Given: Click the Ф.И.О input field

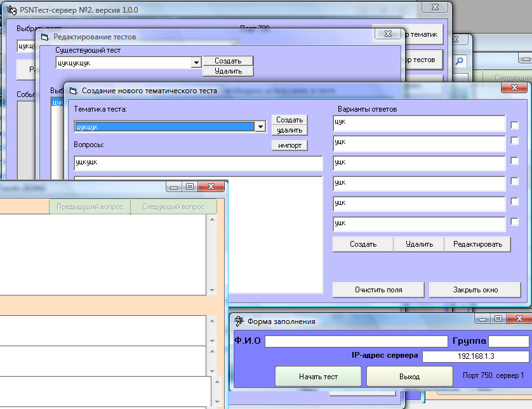Looking at the screenshot, I should [x=356, y=341].
